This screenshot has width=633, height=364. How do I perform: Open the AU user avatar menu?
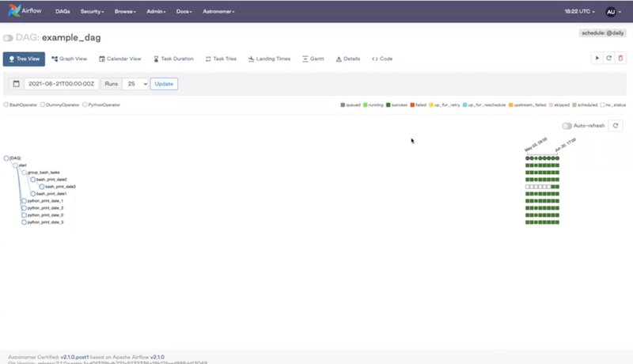[x=612, y=12]
